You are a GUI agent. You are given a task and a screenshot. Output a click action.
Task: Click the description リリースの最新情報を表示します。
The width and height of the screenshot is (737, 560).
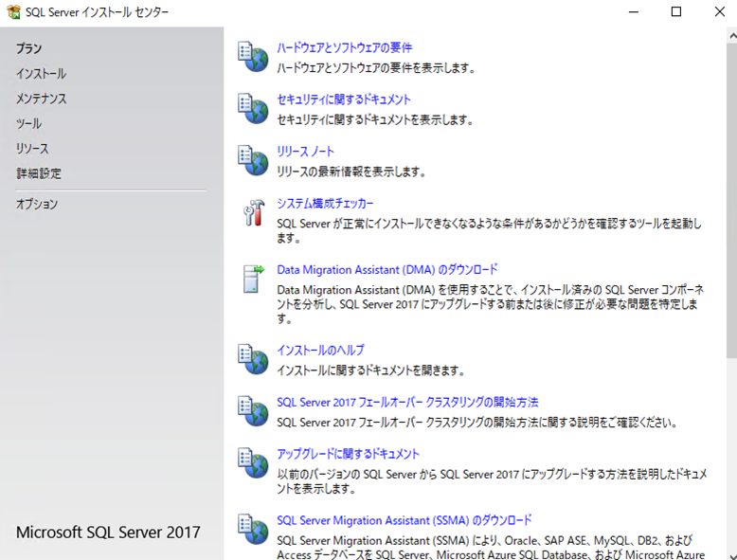(x=351, y=172)
